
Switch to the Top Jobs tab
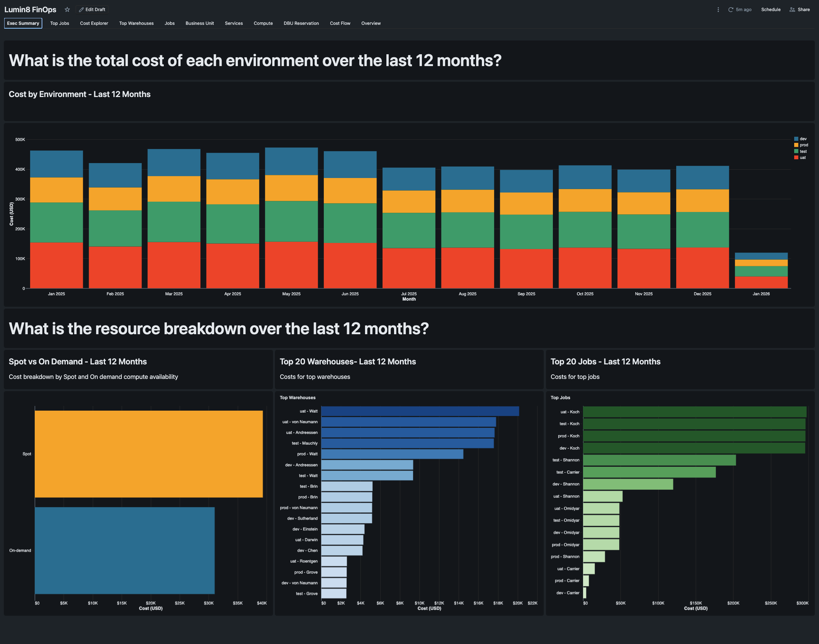coord(60,23)
